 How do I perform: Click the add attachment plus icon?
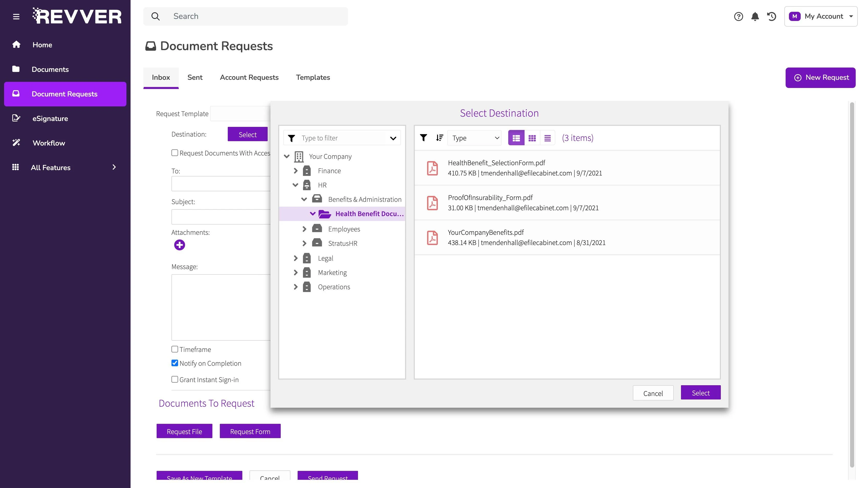pyautogui.click(x=179, y=245)
